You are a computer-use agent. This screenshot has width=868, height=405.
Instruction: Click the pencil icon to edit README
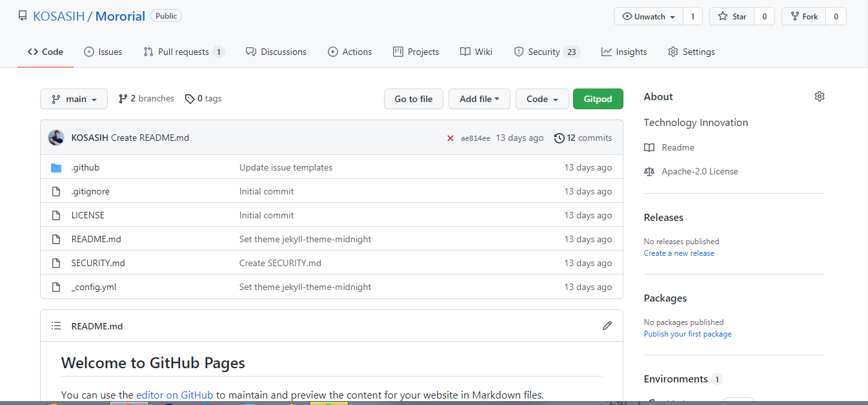tap(607, 326)
